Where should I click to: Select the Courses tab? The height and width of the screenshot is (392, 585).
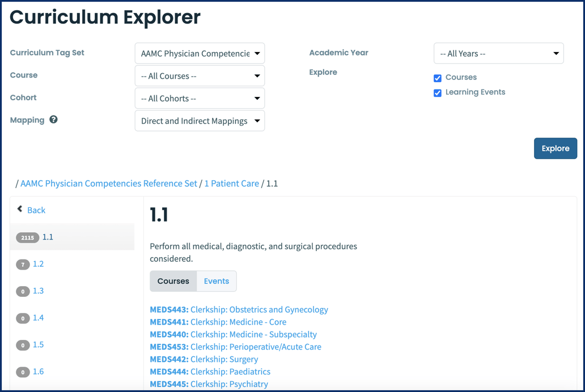tap(173, 281)
